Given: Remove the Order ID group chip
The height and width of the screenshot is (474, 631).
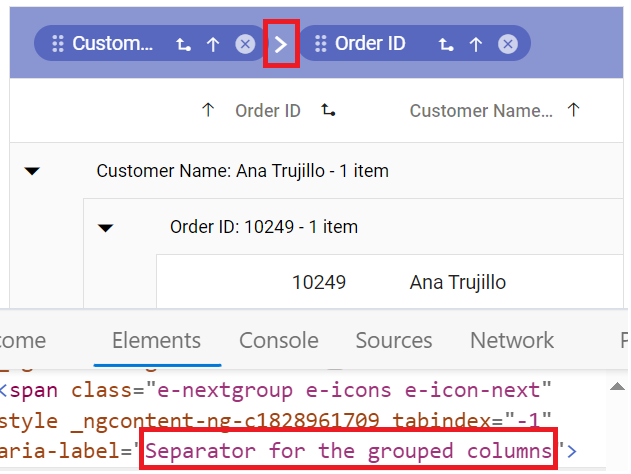Looking at the screenshot, I should click(508, 44).
